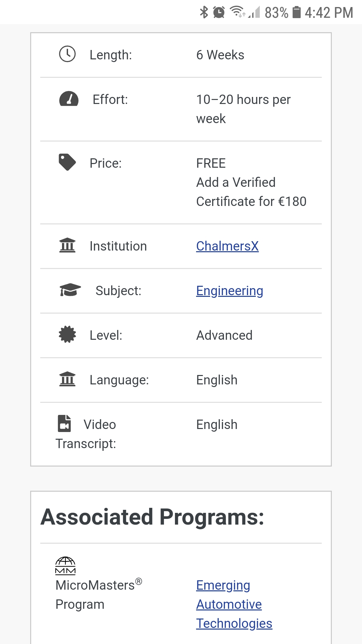Tap the battery icon in status bar

tap(297, 12)
